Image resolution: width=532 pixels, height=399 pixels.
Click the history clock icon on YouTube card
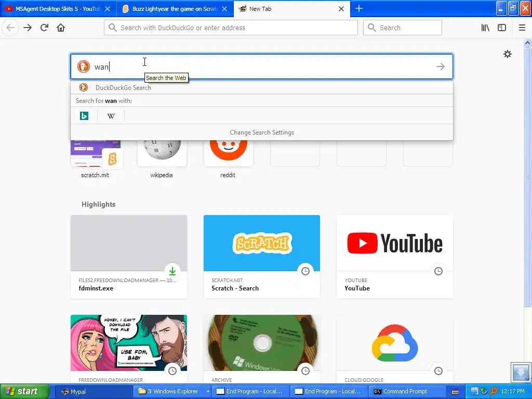438,271
